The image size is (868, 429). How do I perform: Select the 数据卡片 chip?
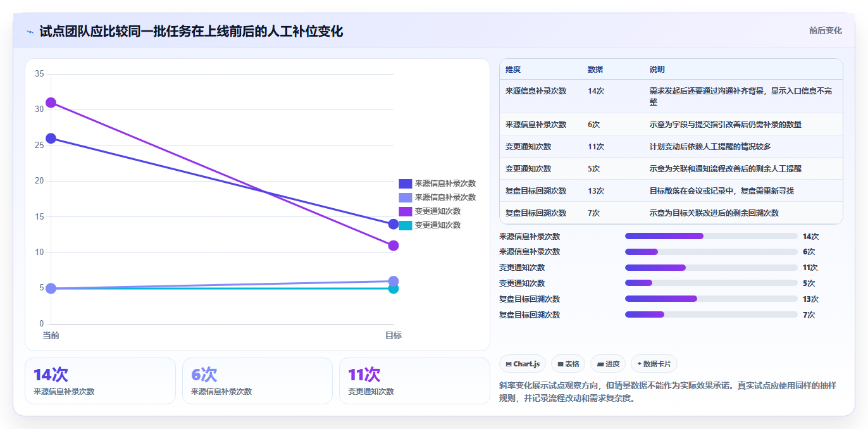point(654,364)
